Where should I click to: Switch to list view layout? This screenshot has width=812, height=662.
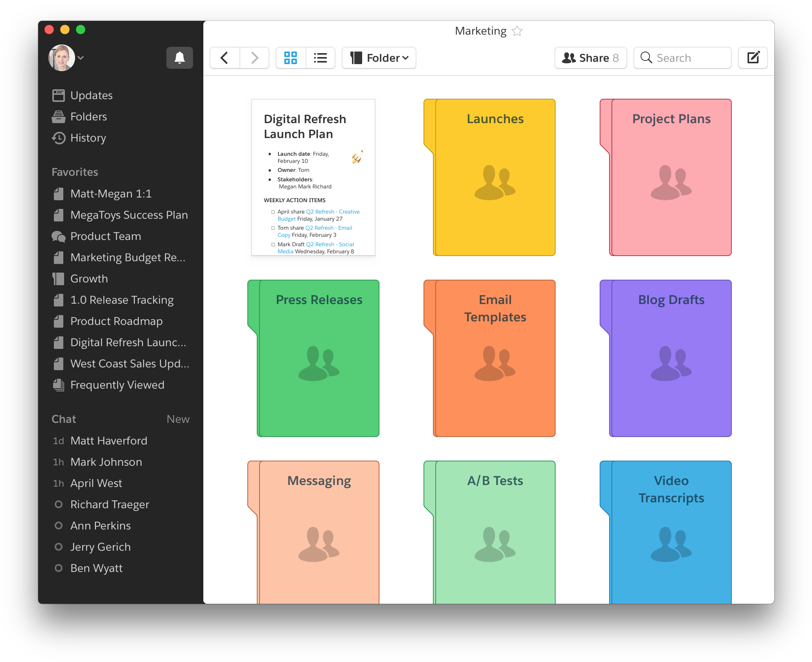pos(320,58)
